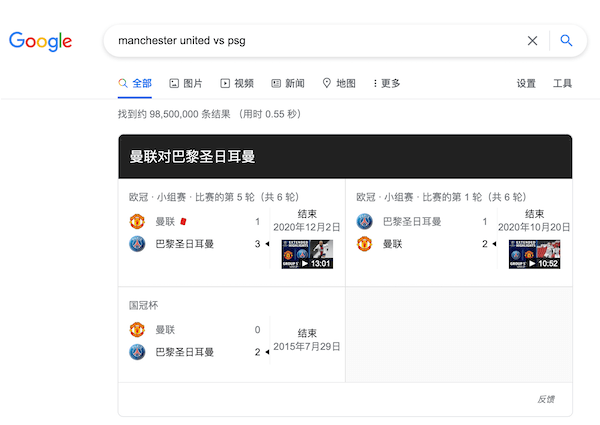This screenshot has height=425, width=600.
Task: Click 反馈 feedback link
Action: (546, 399)
